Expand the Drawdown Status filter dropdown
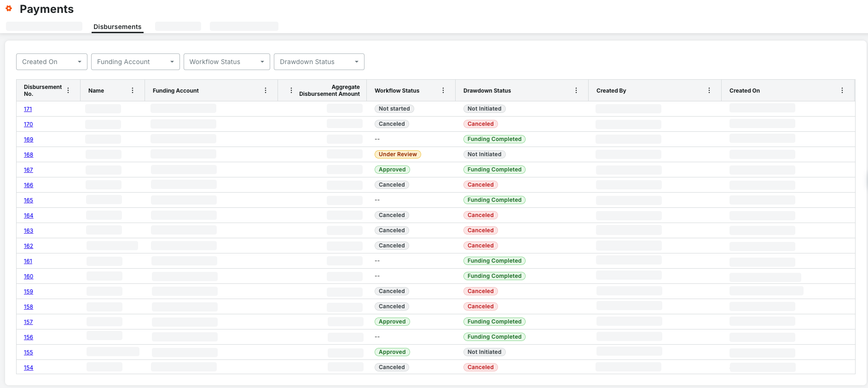Viewport: 868px width, 388px height. click(319, 62)
